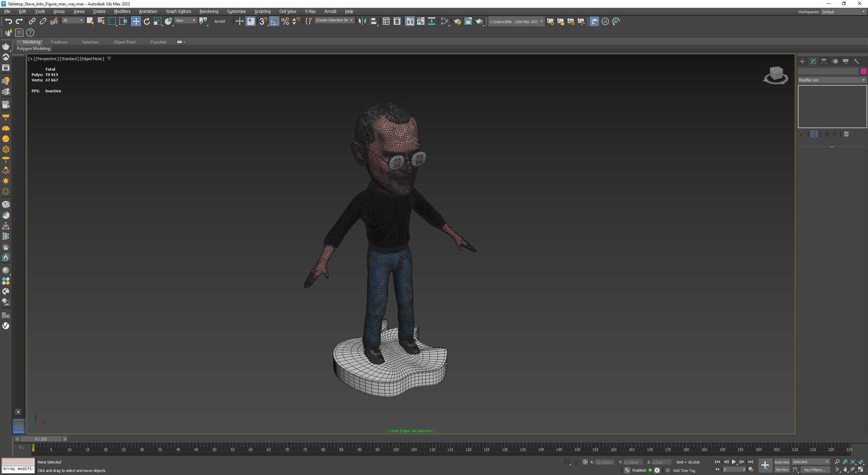Toggle Percent Snap
This screenshot has height=475, width=868.
click(x=285, y=21)
